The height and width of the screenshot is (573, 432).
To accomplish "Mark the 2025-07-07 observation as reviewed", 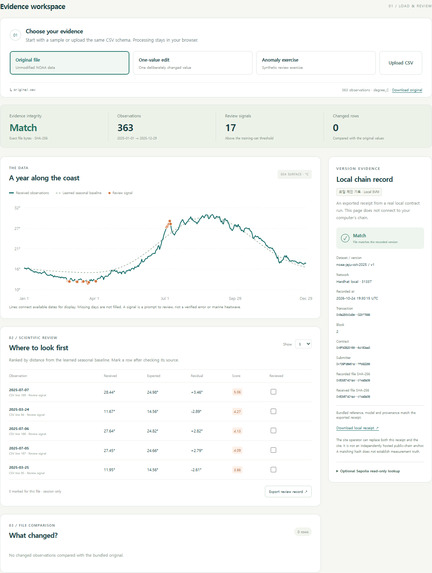I will point(273,392).
